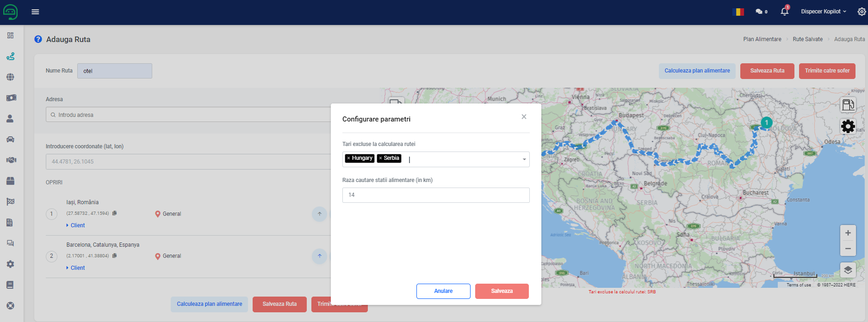Click Anulare to cancel dialog
Image resolution: width=868 pixels, height=322 pixels.
(x=443, y=291)
